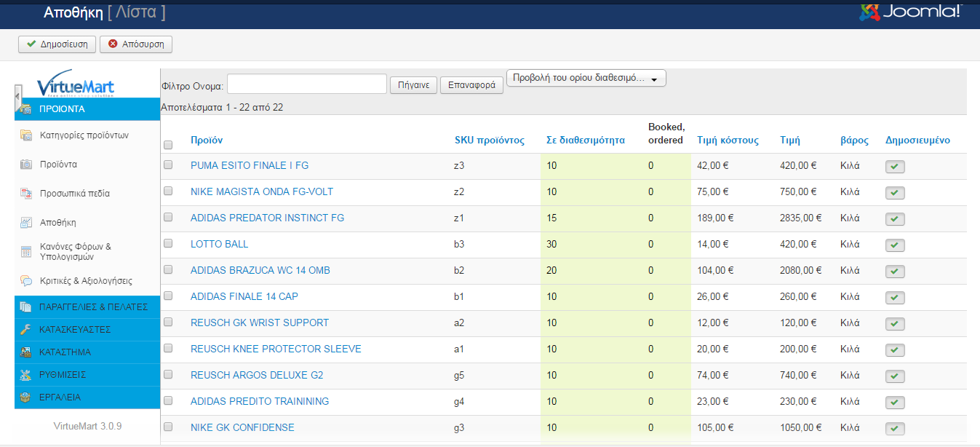Go to Αποθήκη in the sidebar menu
Screen dimensions: 980x447
[58, 223]
